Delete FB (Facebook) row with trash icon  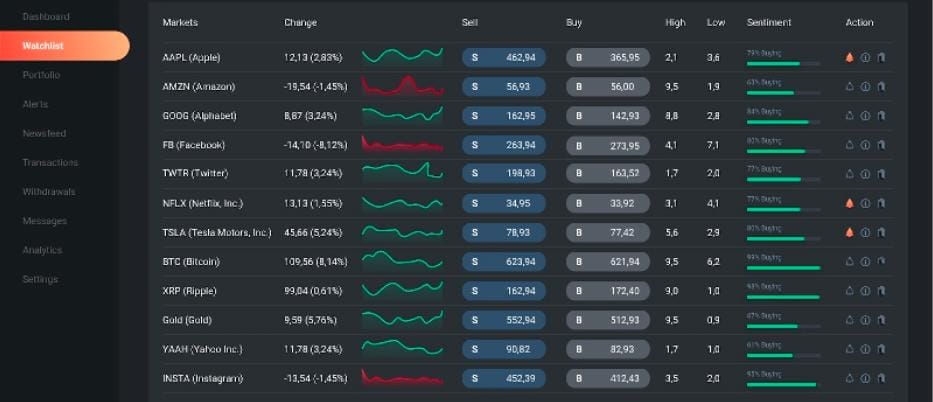(881, 145)
